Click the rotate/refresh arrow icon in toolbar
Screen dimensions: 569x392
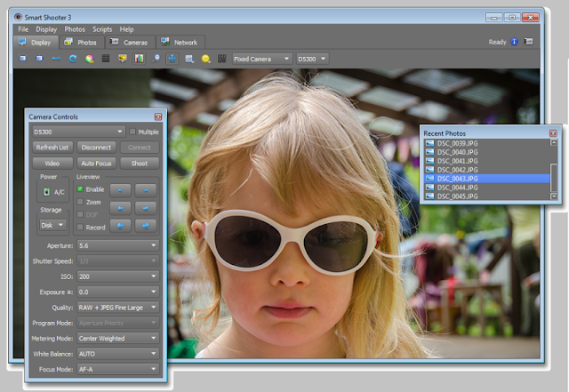[72, 59]
